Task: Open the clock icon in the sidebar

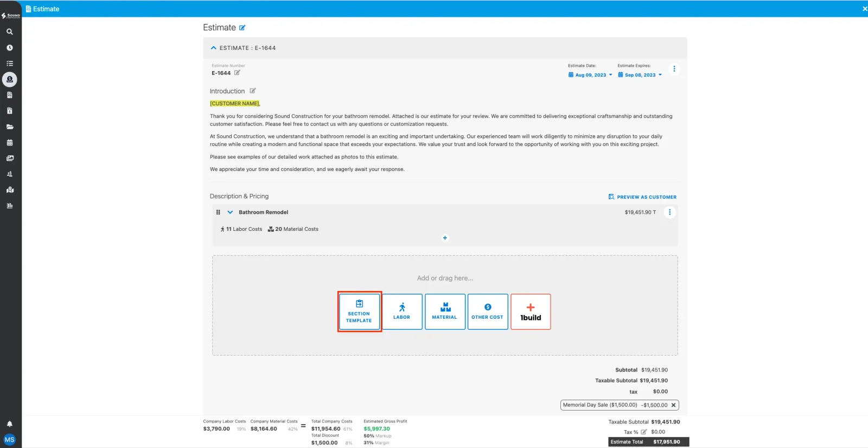Action: (x=10, y=48)
